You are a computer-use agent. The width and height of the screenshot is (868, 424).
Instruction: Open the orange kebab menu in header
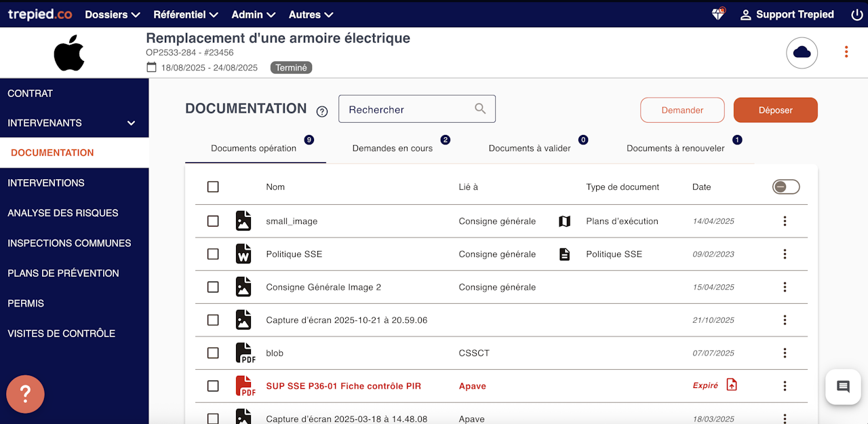(846, 52)
